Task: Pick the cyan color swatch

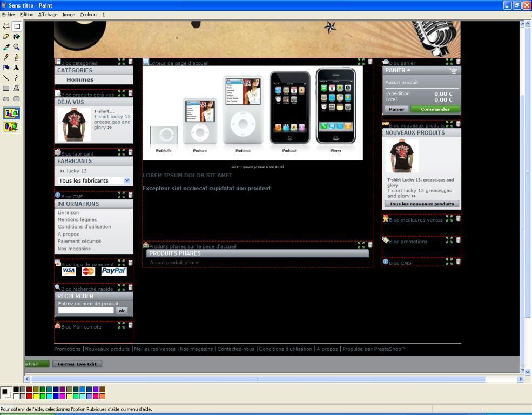Action: pos(49,396)
